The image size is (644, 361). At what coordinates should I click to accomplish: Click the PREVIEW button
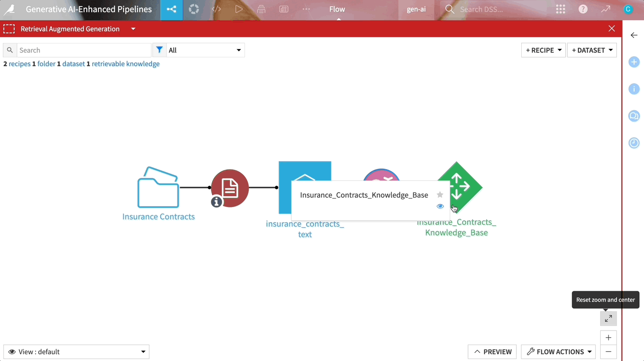tap(492, 352)
